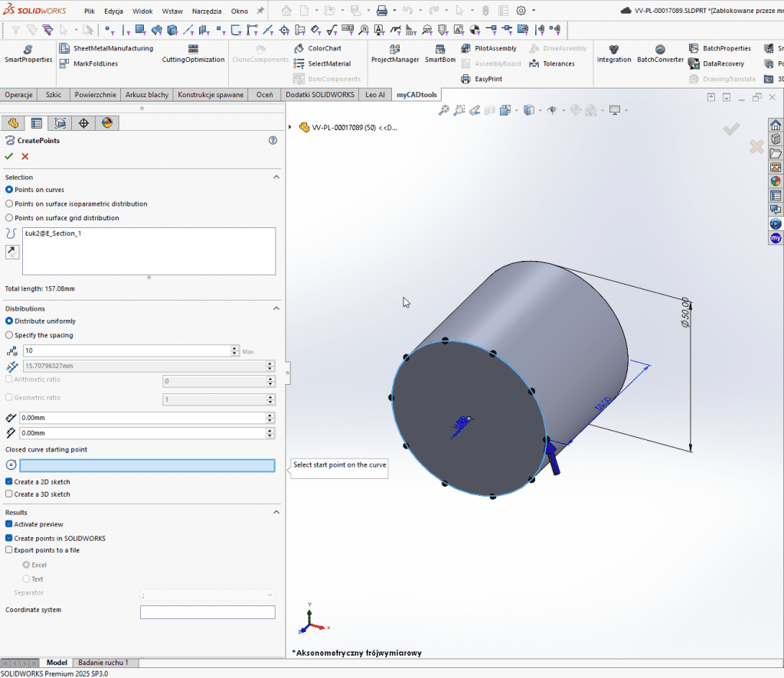
Task: Open DataRecovery tool
Action: [716, 64]
